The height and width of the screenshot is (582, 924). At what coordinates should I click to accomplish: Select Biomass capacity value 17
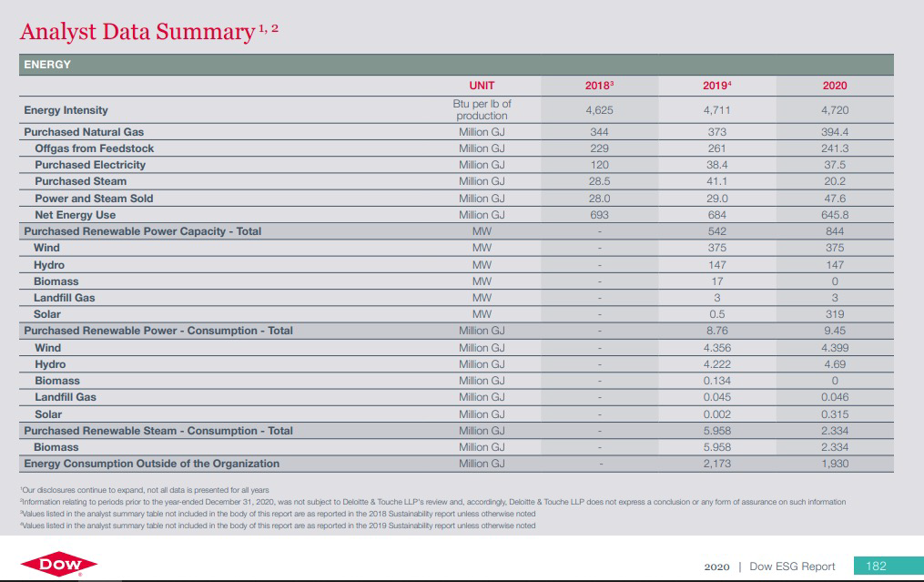[x=716, y=281]
